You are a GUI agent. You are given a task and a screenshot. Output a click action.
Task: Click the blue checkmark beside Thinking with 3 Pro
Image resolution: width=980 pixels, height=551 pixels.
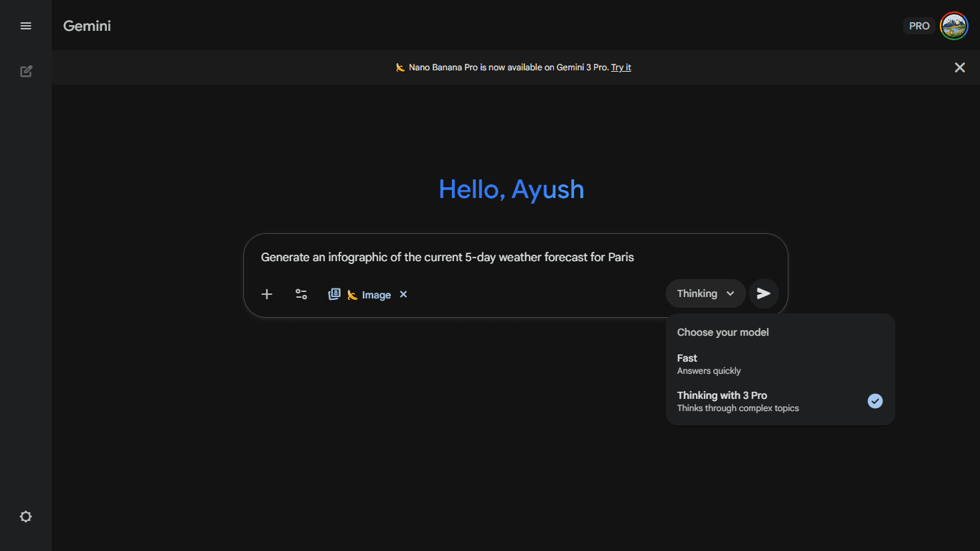[x=875, y=401]
